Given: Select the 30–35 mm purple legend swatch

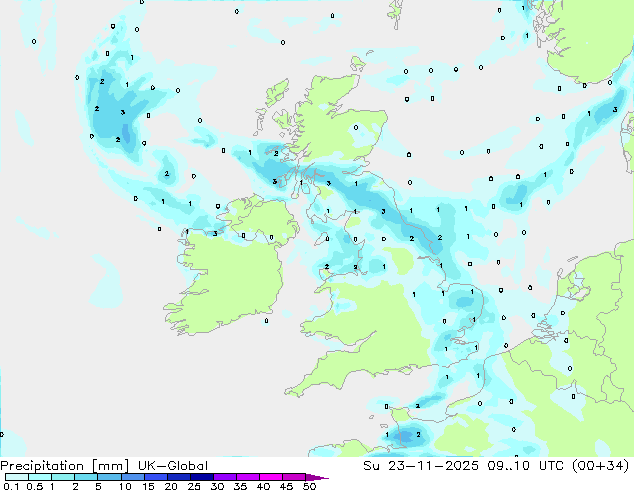Looking at the screenshot, I should tap(224, 477).
